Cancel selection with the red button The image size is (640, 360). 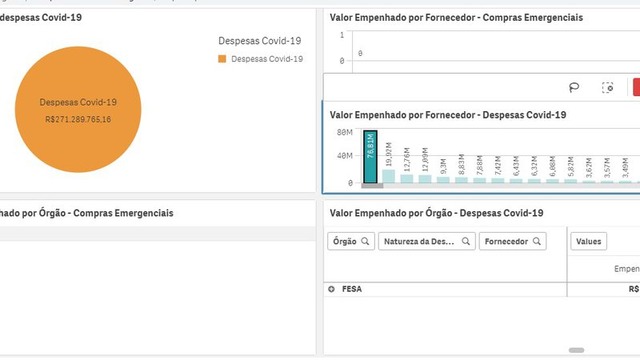pos(636,87)
